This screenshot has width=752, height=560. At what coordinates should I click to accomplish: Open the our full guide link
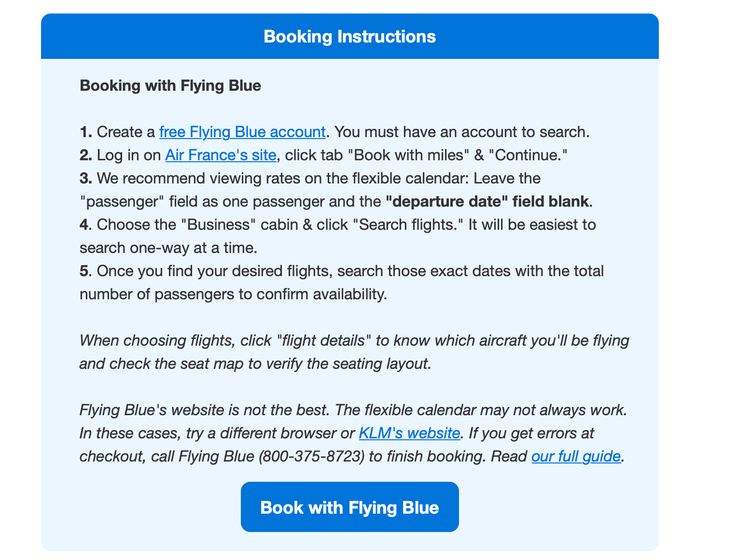576,456
